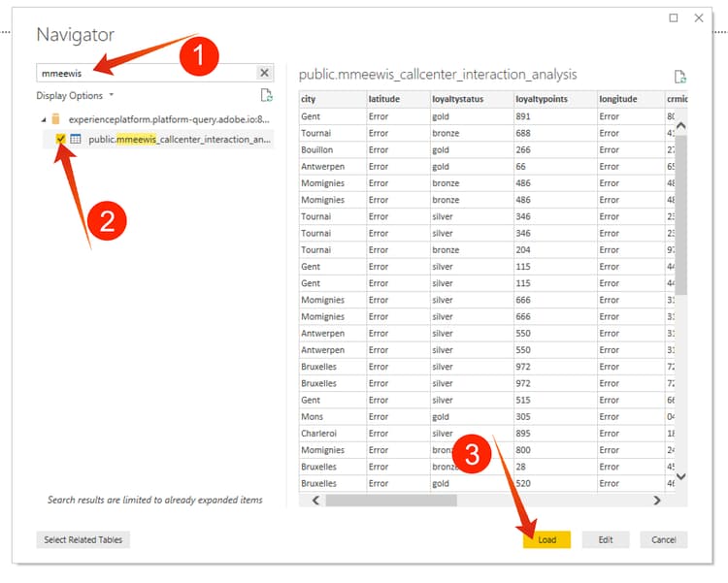Click the preview scroll down arrow

coord(681,476)
